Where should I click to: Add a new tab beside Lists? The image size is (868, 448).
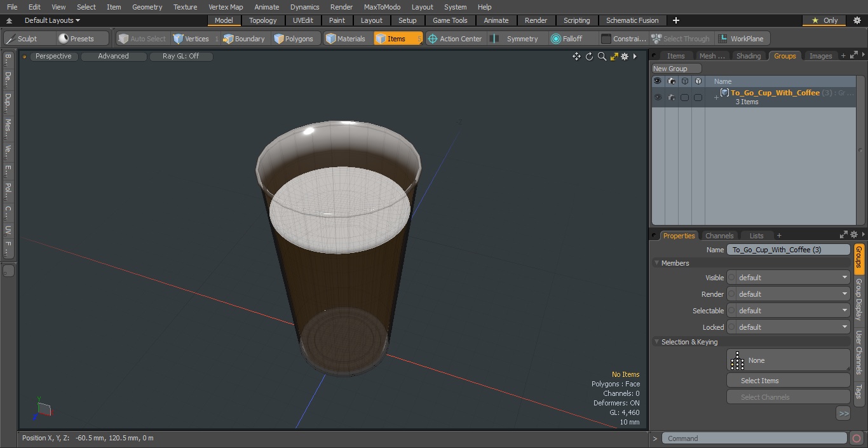[x=779, y=236]
